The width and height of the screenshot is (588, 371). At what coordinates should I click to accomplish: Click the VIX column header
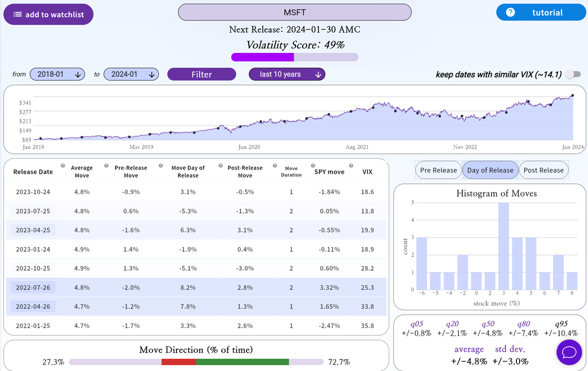368,172
